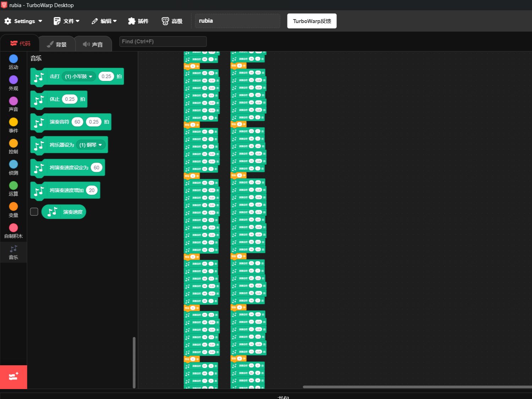Select the 控制 (Control) category circle
Screen dimensions: 532x399
[13, 143]
